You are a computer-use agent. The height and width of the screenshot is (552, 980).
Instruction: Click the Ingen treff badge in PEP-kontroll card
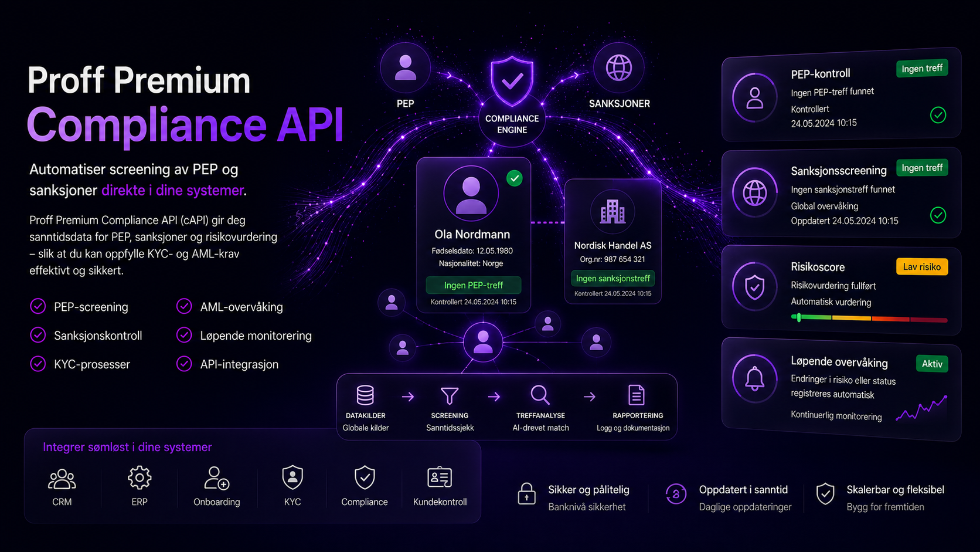click(922, 69)
